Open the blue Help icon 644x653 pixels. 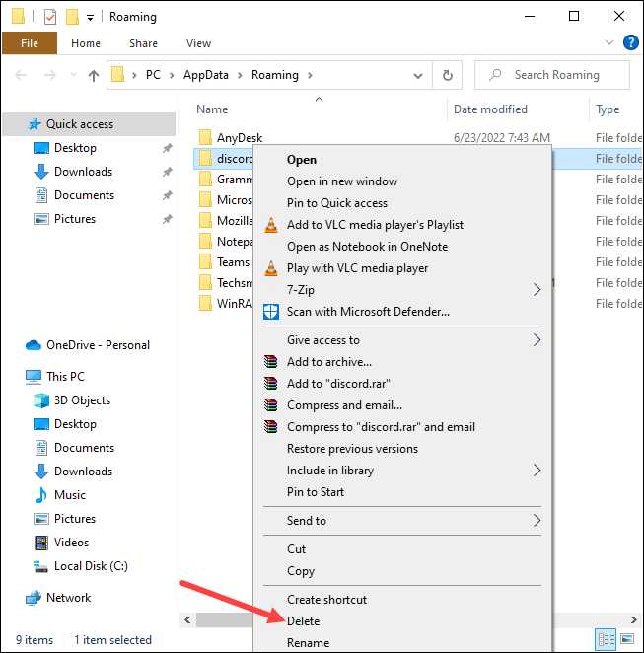(630, 42)
